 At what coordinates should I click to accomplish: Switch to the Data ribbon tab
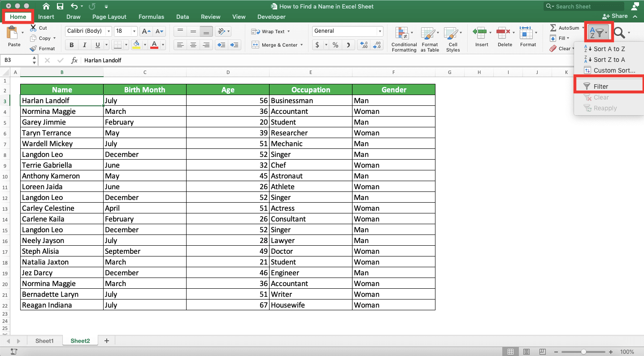click(183, 17)
